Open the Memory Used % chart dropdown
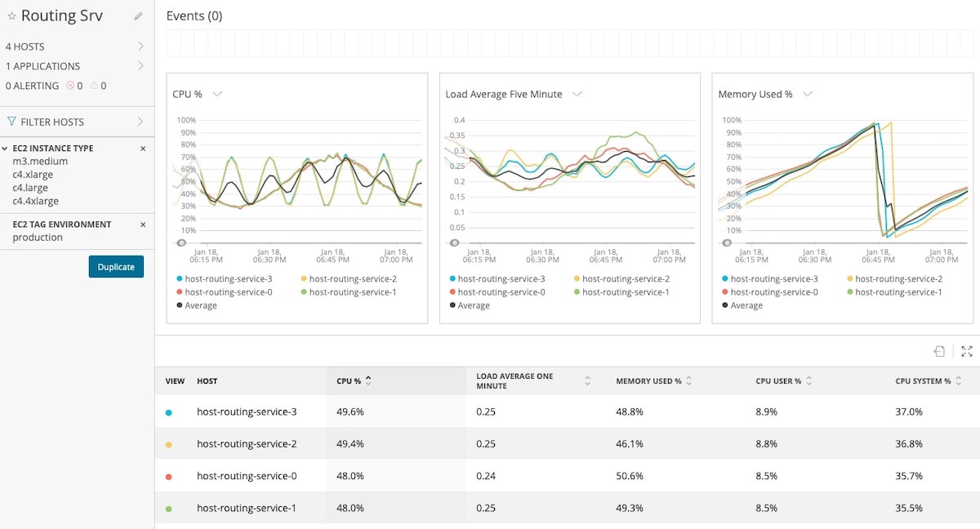Image resolution: width=980 pixels, height=529 pixels. [808, 94]
